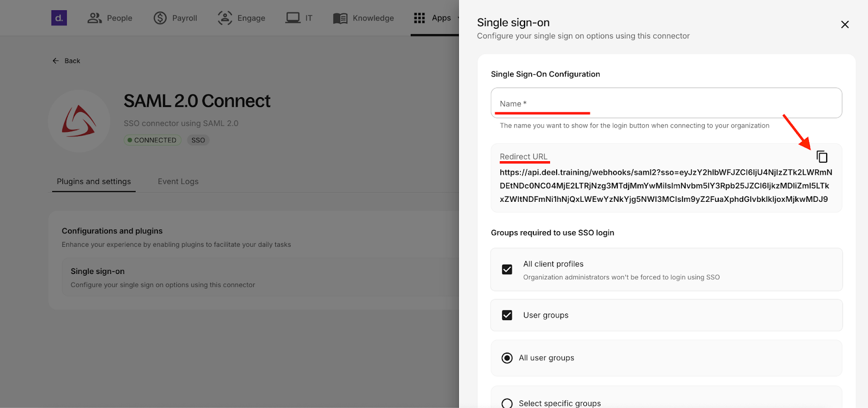Switch to the Event Logs tab
Screen dimensions: 868x408
tap(178, 181)
